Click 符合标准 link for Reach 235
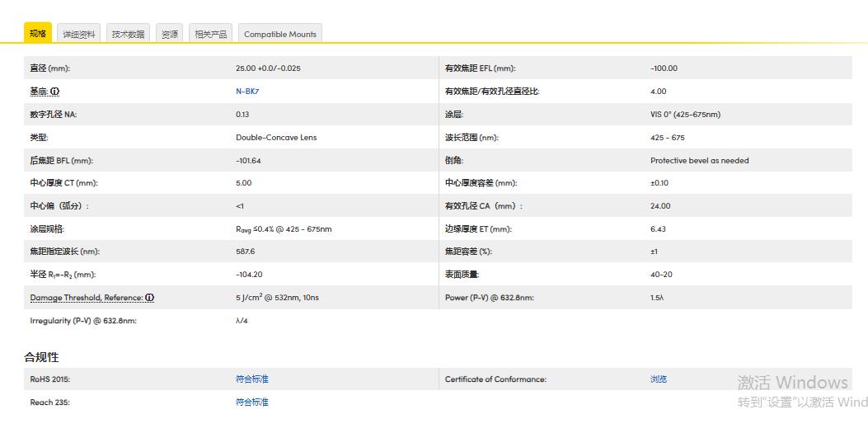Image resolution: width=868 pixels, height=433 pixels. click(252, 402)
